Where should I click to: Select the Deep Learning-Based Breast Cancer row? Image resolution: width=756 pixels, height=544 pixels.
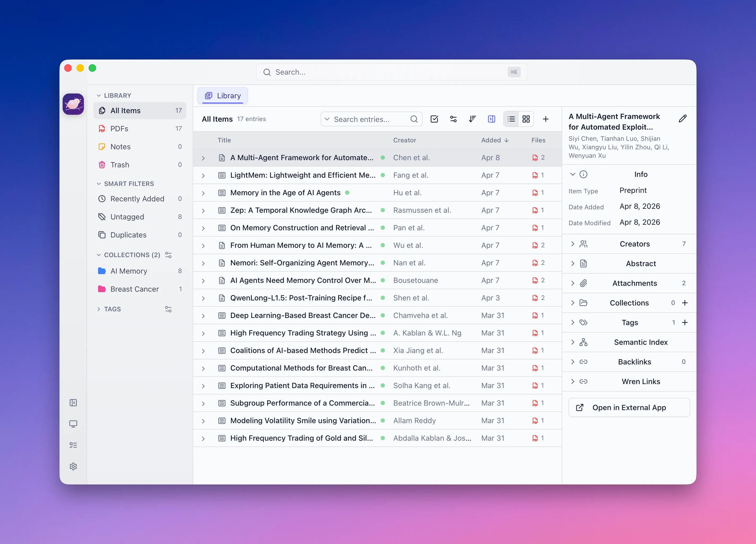(377, 316)
